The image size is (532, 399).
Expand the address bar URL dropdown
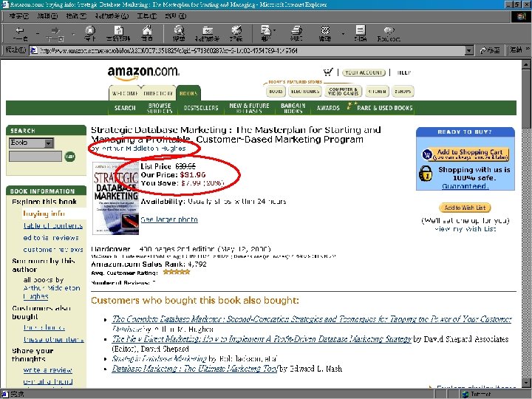click(x=469, y=50)
